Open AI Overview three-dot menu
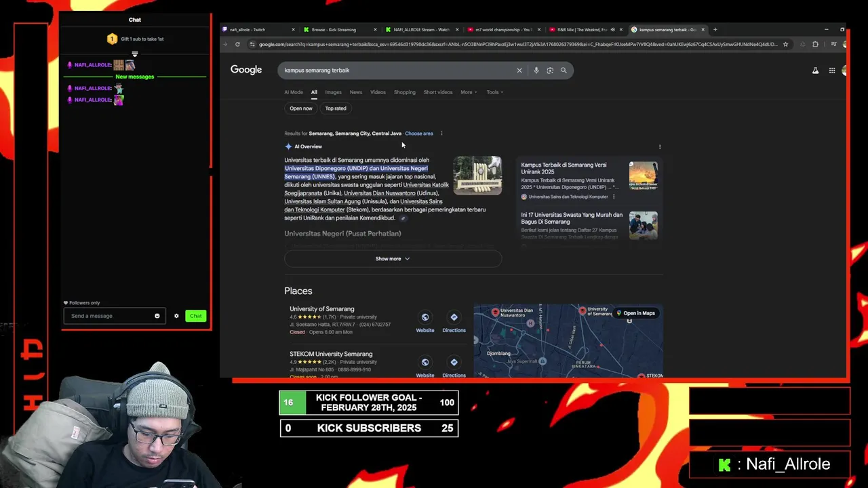868x488 pixels. [x=660, y=146]
